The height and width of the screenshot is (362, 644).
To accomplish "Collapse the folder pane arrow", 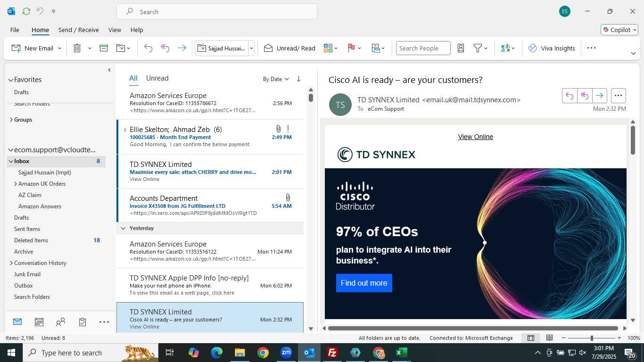I will (x=109, y=70).
